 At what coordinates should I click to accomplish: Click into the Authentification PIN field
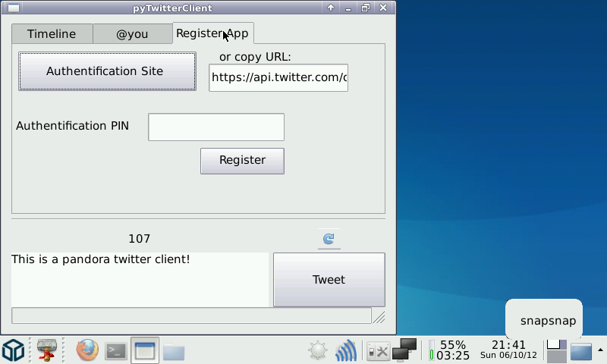coord(216,127)
